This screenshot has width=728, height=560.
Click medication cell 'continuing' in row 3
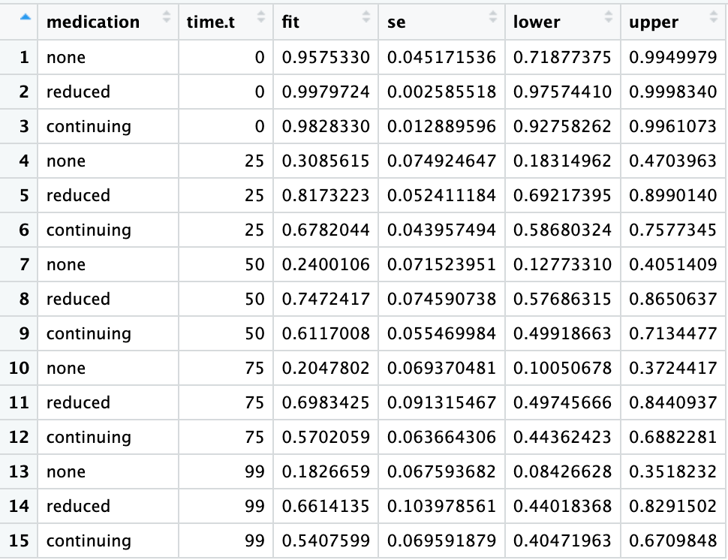89,127
